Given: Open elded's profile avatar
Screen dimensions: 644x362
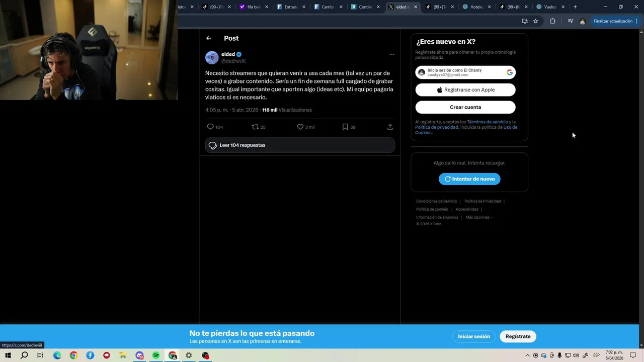Looking at the screenshot, I should (x=212, y=57).
